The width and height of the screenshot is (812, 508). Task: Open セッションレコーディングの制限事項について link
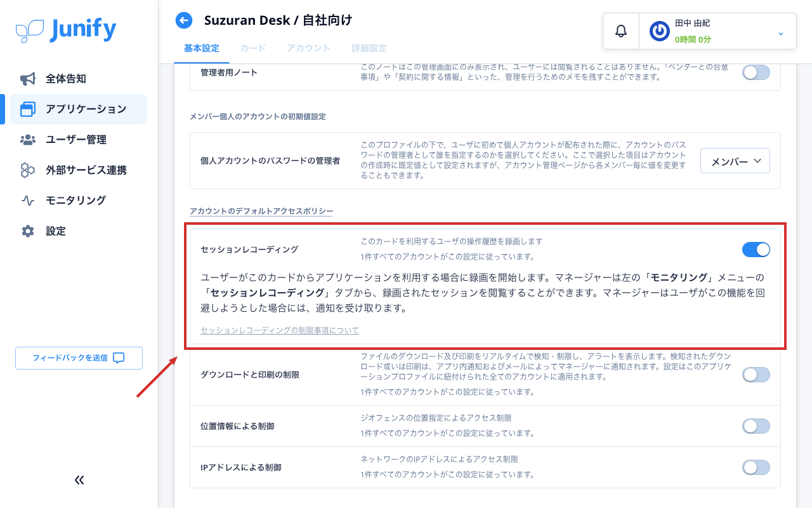280,331
